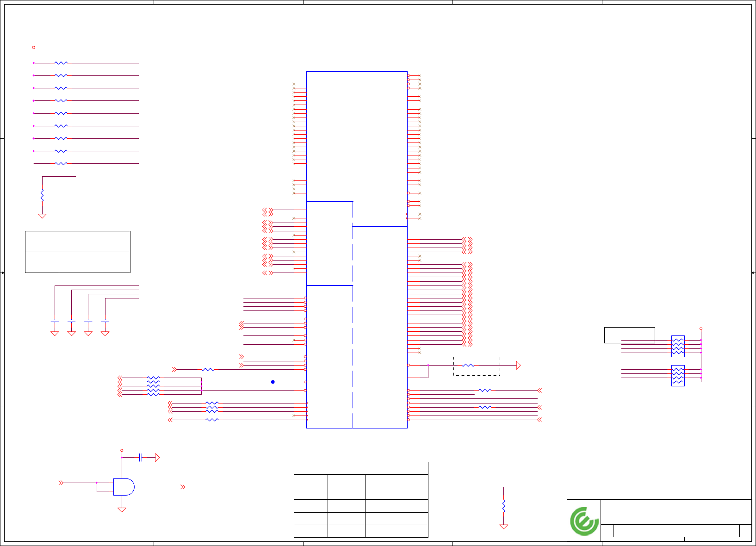Click the green company logo in title block

[584, 521]
